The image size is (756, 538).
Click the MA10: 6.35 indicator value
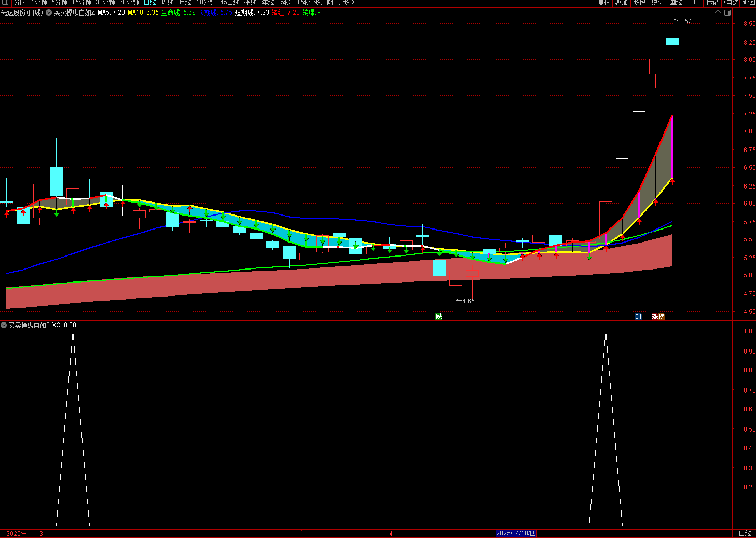(143, 12)
